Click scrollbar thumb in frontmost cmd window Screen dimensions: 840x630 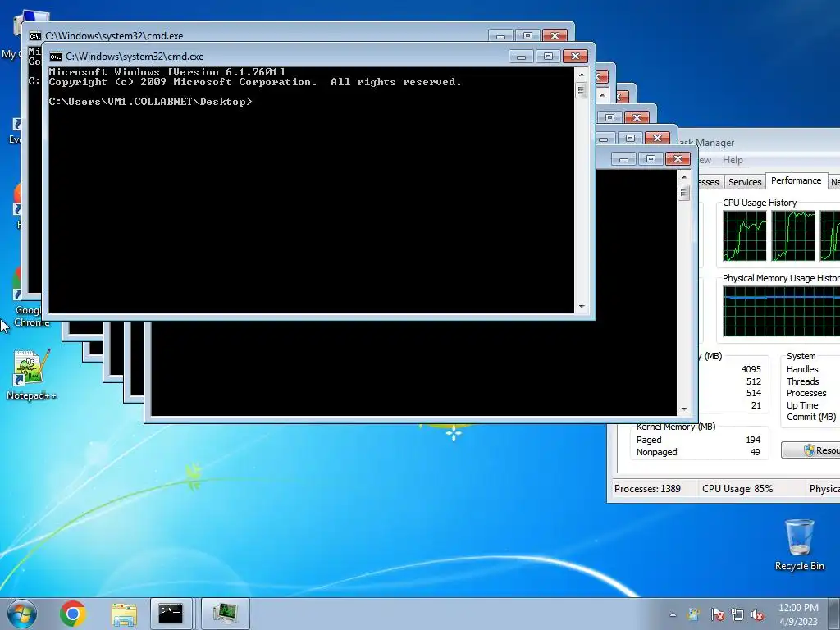pyautogui.click(x=582, y=90)
